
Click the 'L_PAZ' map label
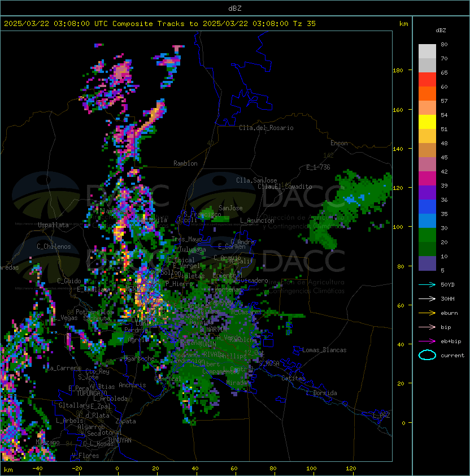(x=381, y=416)
